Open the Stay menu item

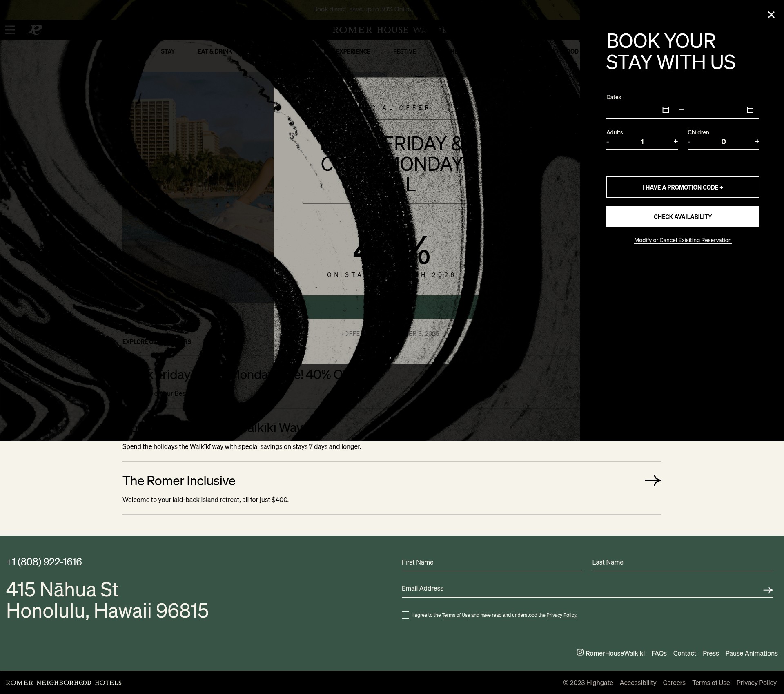point(168,51)
